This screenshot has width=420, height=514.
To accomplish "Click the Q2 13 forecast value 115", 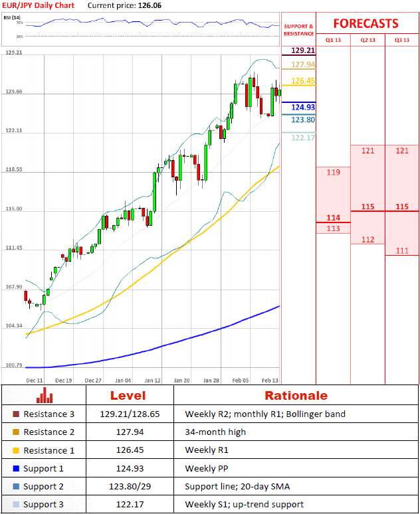I will (367, 207).
